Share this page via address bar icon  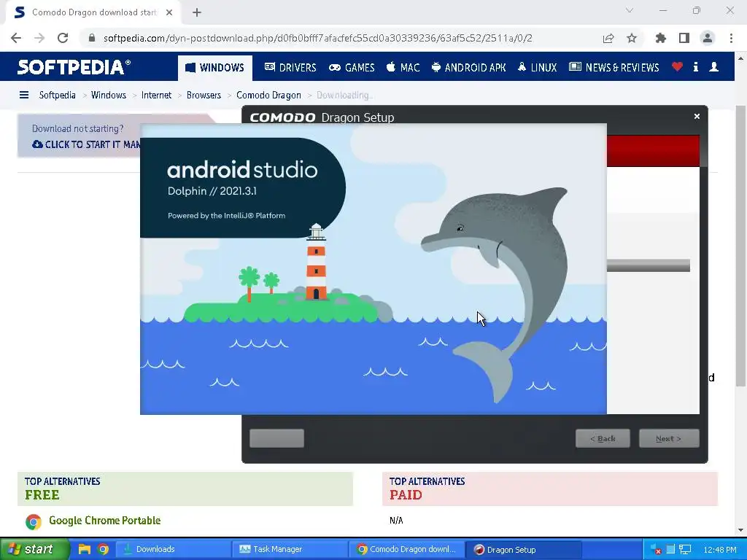(608, 38)
